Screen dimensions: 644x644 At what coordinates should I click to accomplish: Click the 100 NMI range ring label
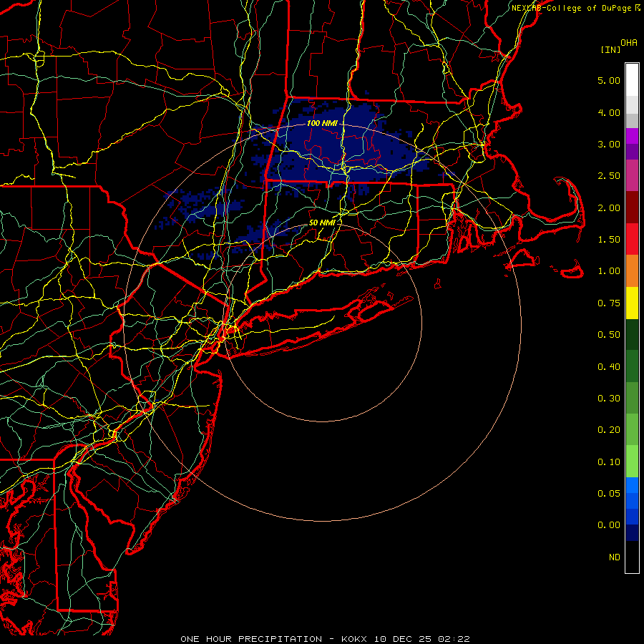322,123
